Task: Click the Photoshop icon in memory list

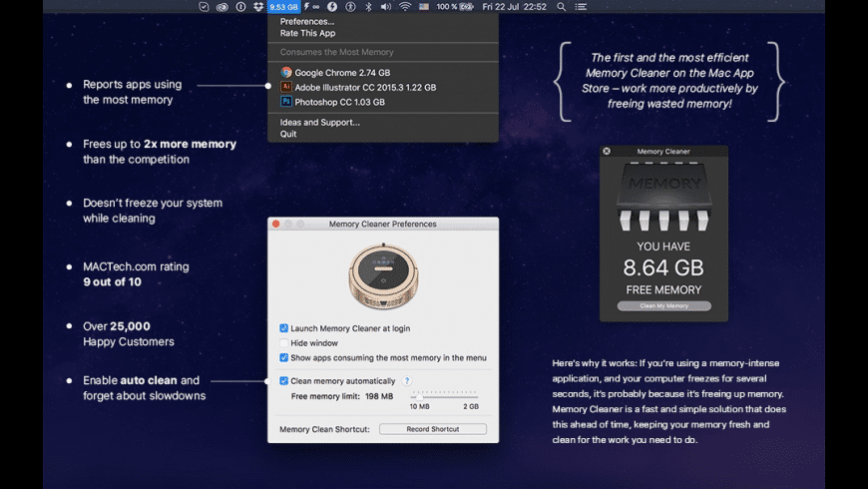Action: [286, 102]
